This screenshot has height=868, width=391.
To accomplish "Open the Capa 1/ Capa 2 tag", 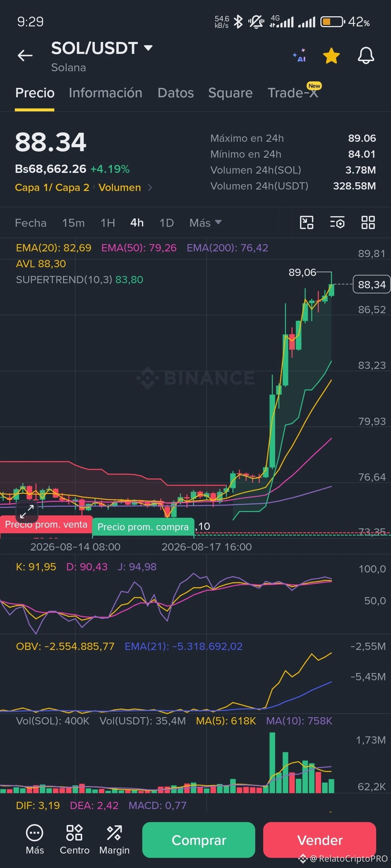I will coord(52,187).
